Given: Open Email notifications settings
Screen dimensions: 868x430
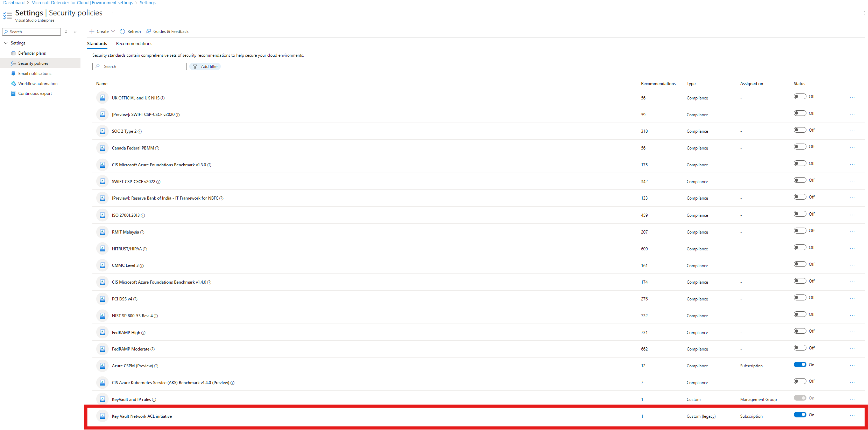Looking at the screenshot, I should click(35, 73).
